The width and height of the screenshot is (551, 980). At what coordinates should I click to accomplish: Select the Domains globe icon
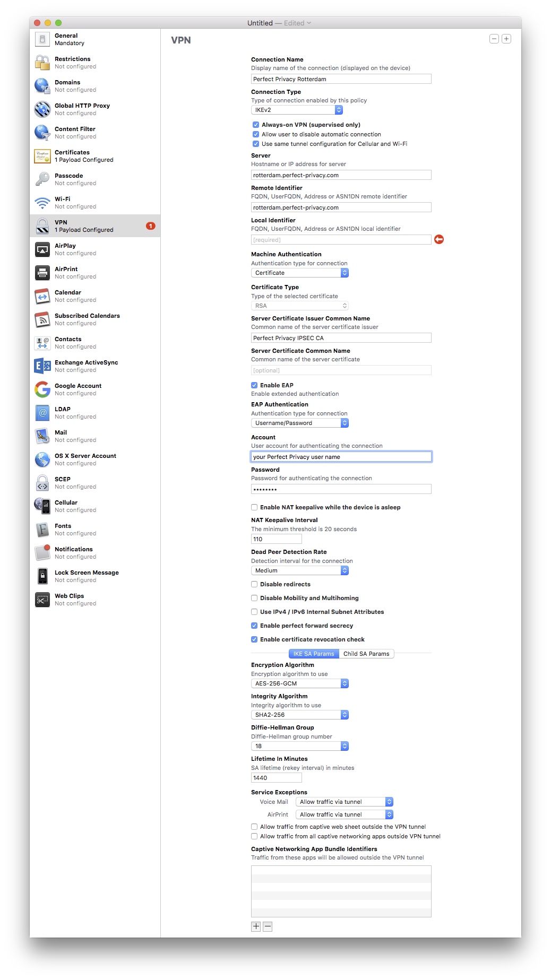click(x=42, y=86)
